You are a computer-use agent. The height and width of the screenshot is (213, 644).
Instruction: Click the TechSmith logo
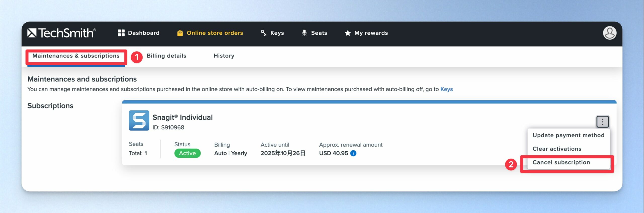point(61,33)
